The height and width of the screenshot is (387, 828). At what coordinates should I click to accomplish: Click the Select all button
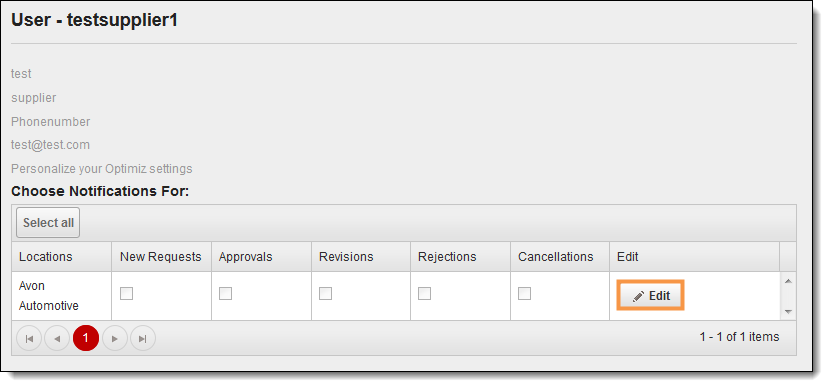48,223
